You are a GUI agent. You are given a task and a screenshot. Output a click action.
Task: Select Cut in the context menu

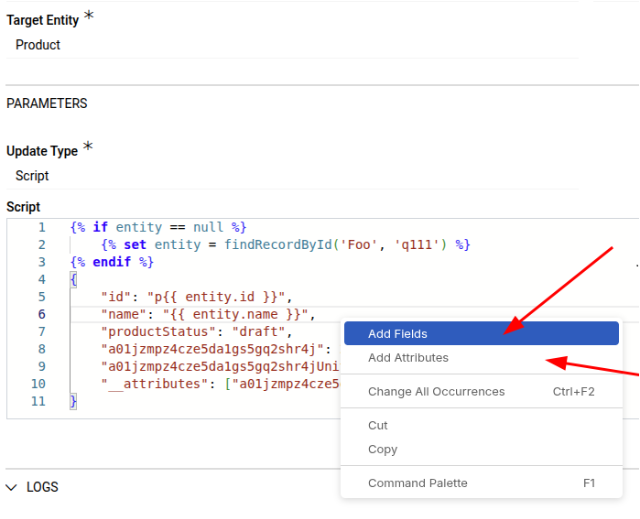pyautogui.click(x=378, y=426)
